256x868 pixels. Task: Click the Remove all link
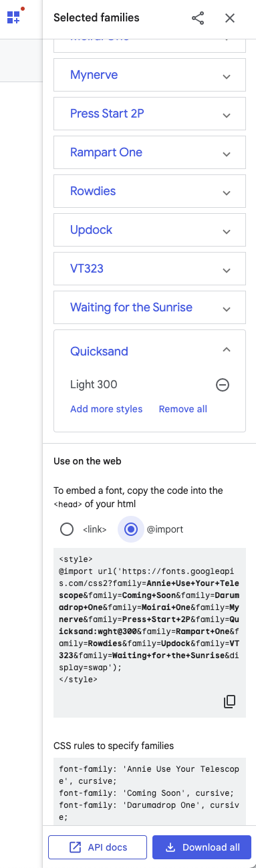pyautogui.click(x=183, y=409)
